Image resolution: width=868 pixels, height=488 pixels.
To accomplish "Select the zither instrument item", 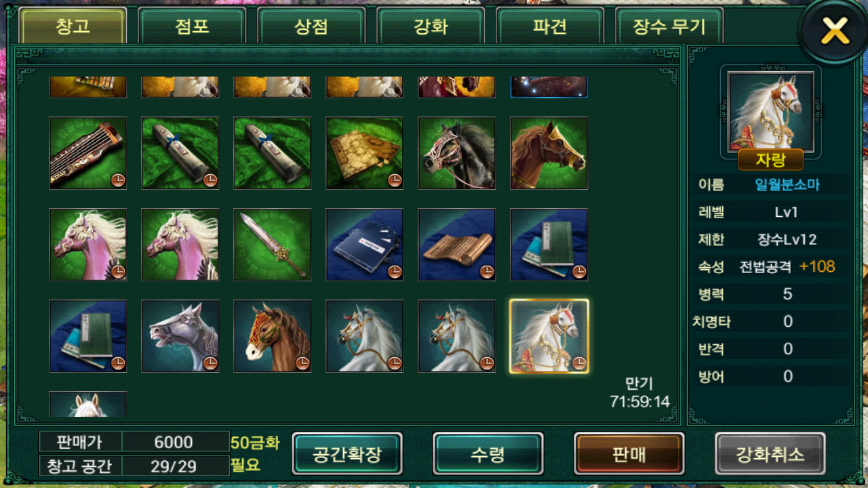I will (88, 153).
